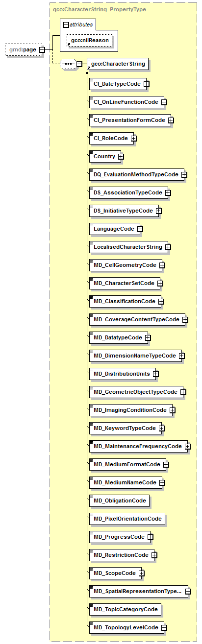The image size is (202, 644).
Task: Expand CI_RoleCode node
Action: pos(134,139)
